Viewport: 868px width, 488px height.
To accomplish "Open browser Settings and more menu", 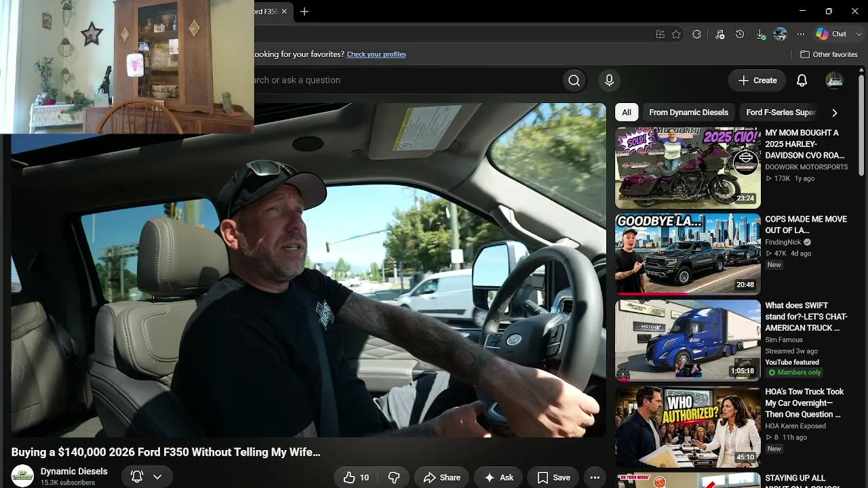I will [x=801, y=34].
